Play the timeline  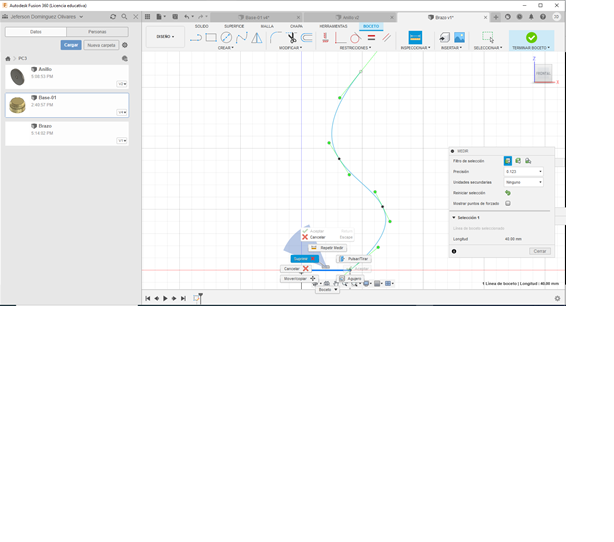pos(165,298)
